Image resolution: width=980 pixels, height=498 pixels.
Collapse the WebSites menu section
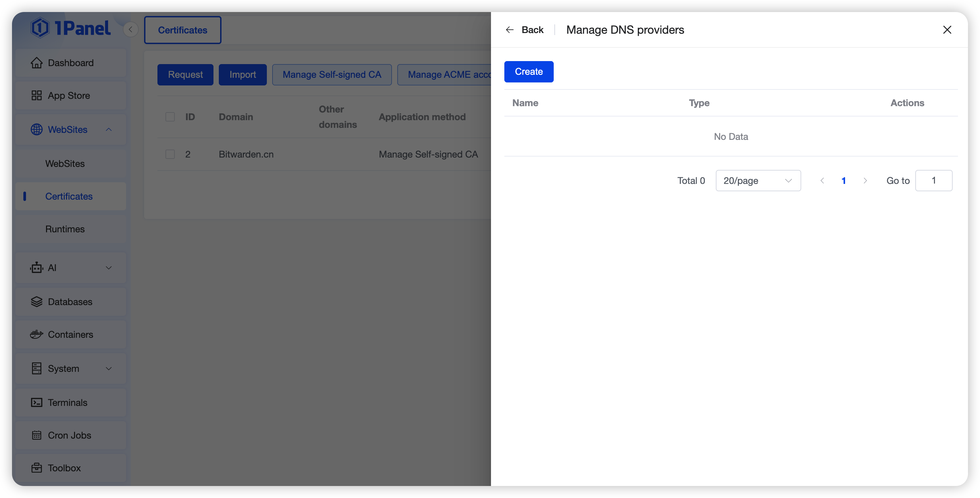click(x=108, y=130)
